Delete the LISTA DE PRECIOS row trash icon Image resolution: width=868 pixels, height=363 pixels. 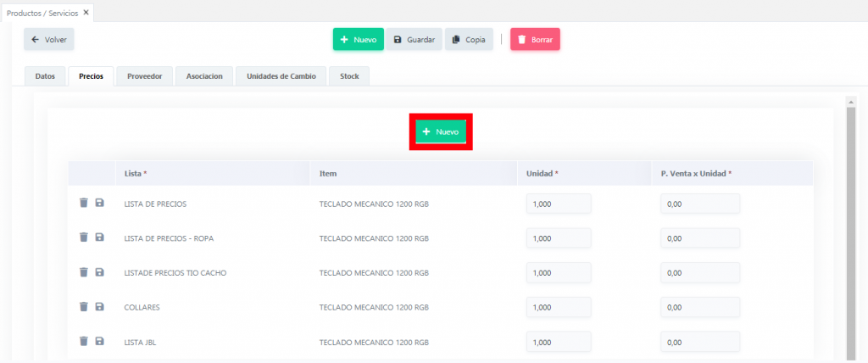pyautogui.click(x=84, y=204)
